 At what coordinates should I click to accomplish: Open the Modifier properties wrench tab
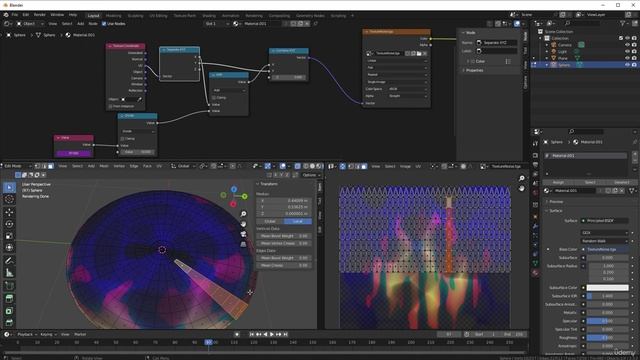click(536, 226)
